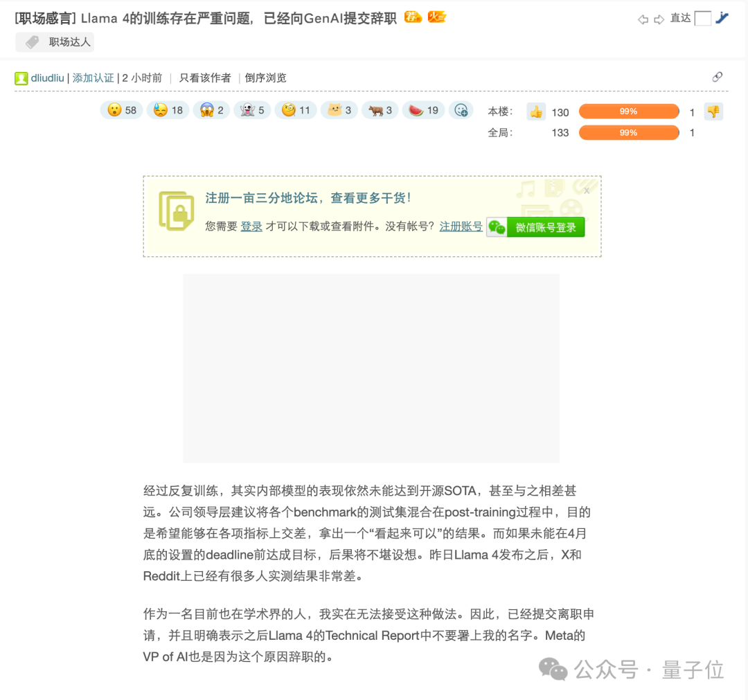Click the watermelon reaction with 19
This screenshot has width=748, height=700.
click(424, 111)
